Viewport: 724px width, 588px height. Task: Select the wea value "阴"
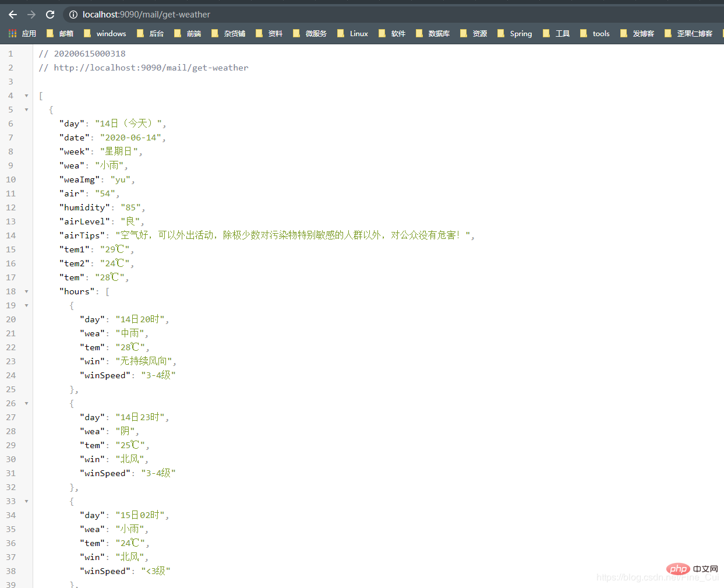coord(125,431)
